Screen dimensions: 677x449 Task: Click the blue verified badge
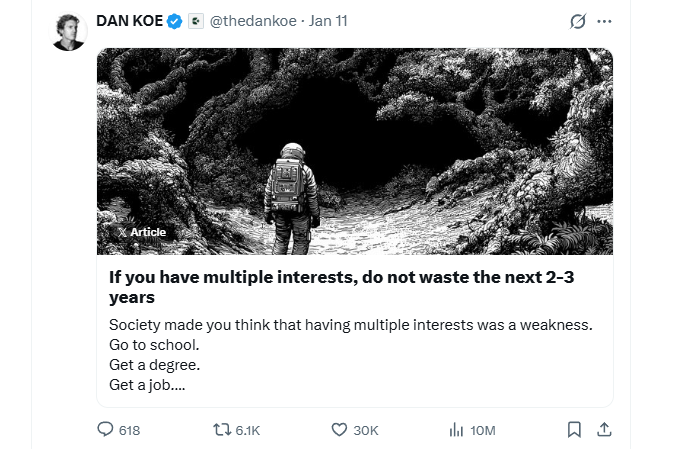click(174, 21)
